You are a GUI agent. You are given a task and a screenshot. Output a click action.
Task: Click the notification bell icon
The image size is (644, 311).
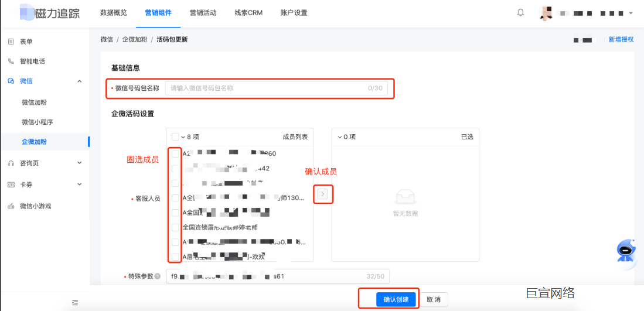[520, 13]
